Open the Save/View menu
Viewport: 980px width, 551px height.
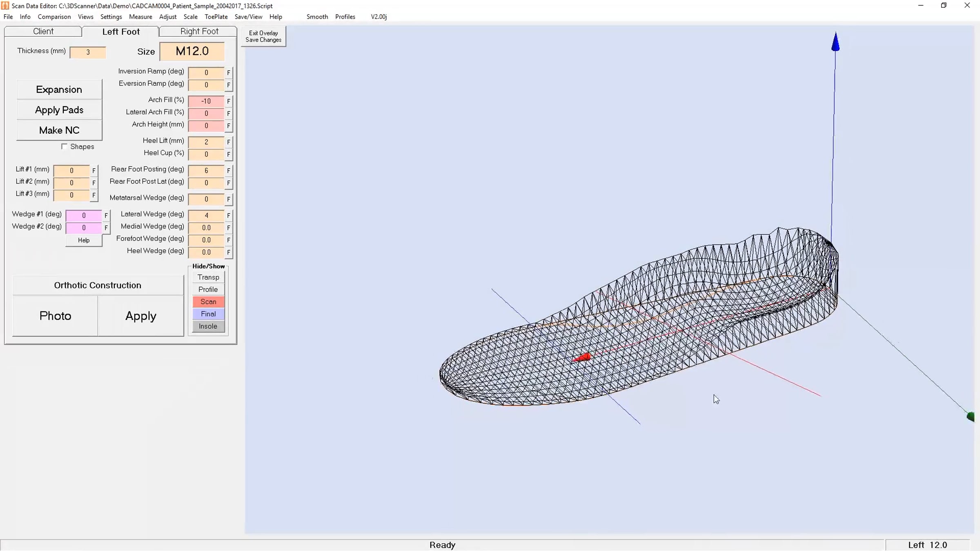248,17
